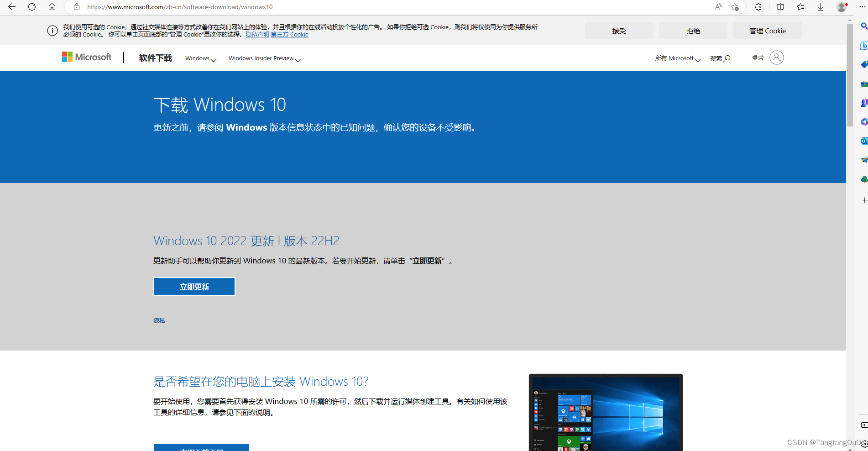Open the Favorites list

[x=800, y=7]
